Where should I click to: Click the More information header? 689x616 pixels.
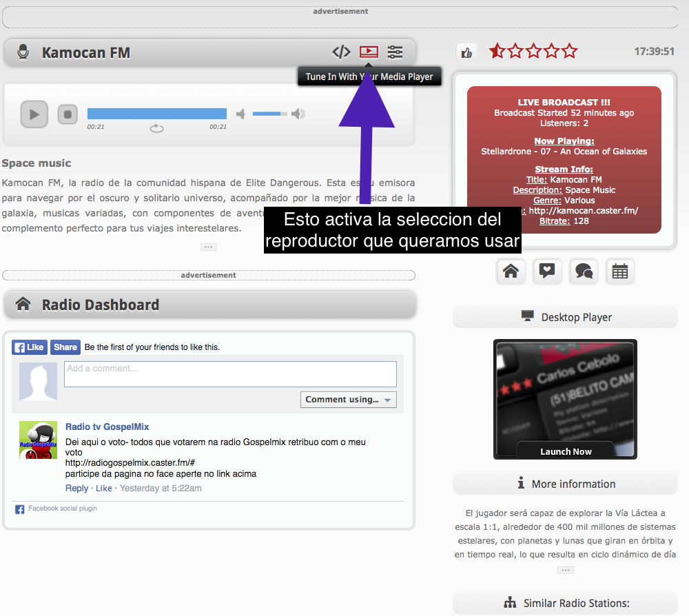coord(565,484)
